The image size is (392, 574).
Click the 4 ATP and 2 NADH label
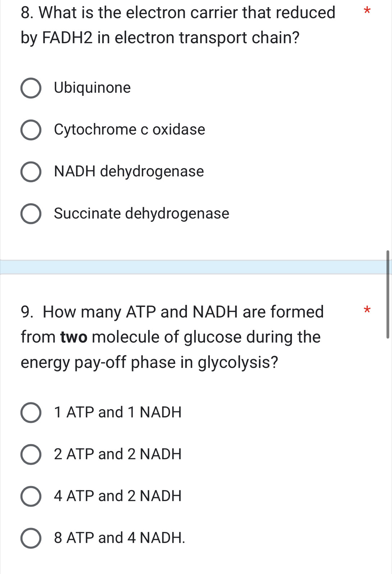[117, 496]
